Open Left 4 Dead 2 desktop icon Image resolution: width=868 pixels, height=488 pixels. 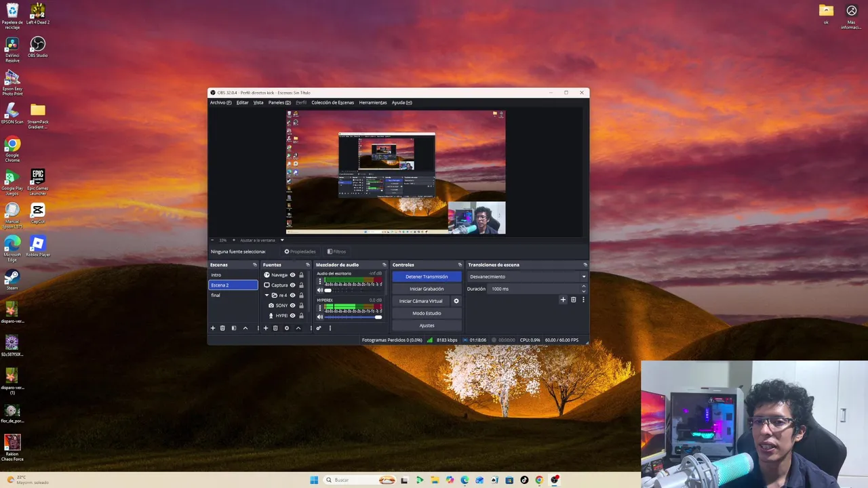click(x=38, y=14)
